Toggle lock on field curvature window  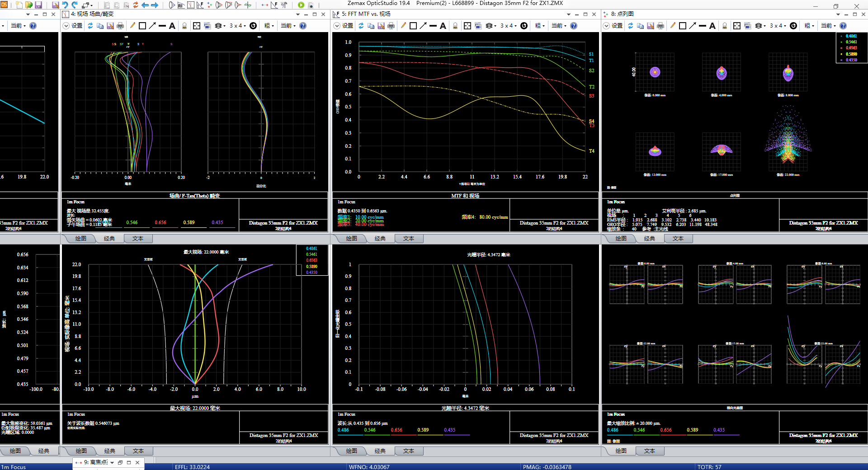[x=184, y=26]
